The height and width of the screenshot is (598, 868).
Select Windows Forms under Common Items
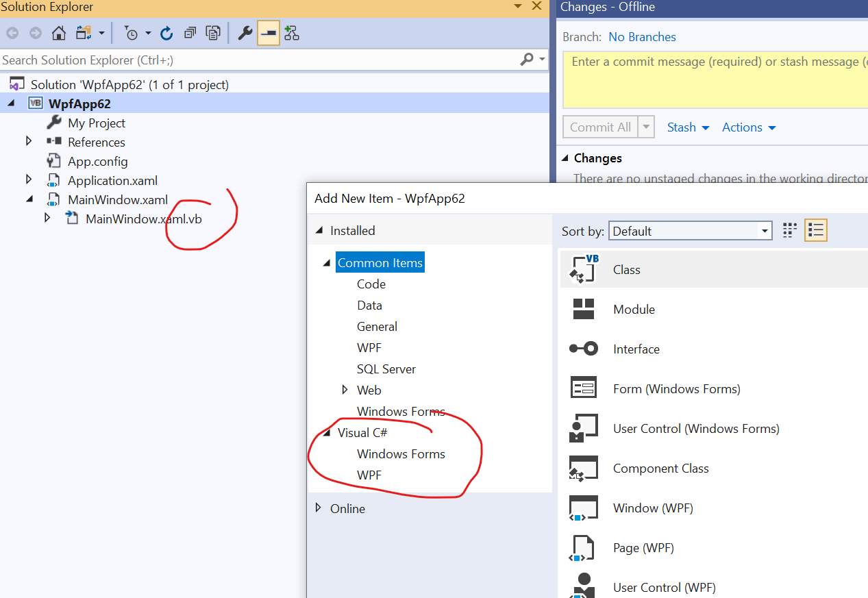click(x=401, y=412)
